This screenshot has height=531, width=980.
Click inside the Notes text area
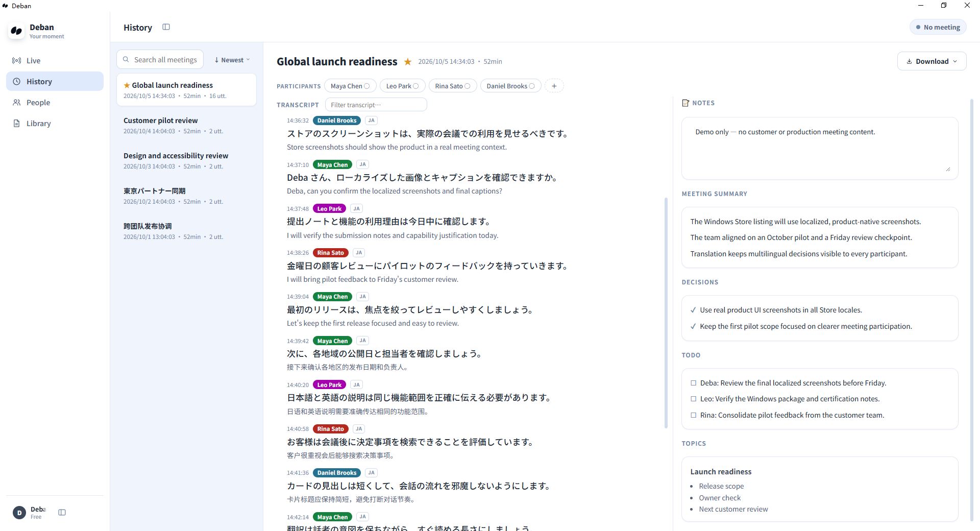point(820,148)
